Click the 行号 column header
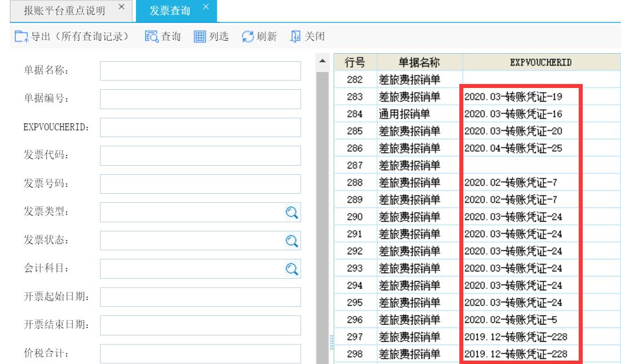This screenshot has height=364, width=621. tap(352, 62)
